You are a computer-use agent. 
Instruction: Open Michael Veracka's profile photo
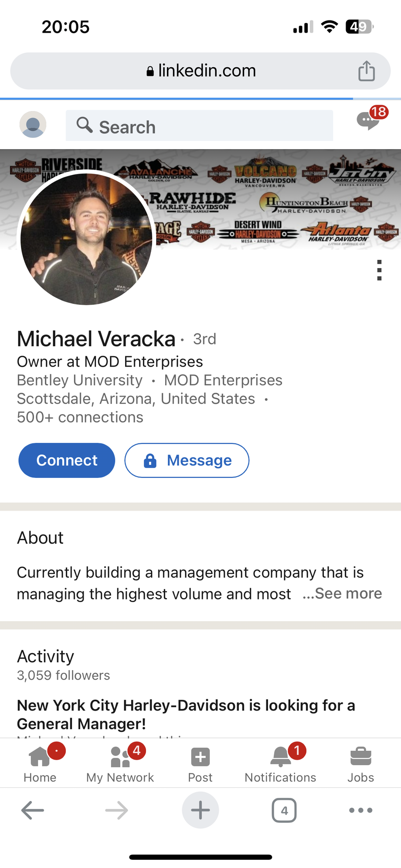click(86, 238)
